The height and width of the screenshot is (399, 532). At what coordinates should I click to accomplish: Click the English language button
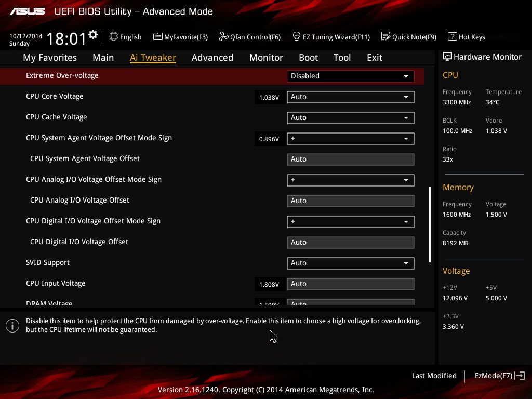(x=126, y=37)
